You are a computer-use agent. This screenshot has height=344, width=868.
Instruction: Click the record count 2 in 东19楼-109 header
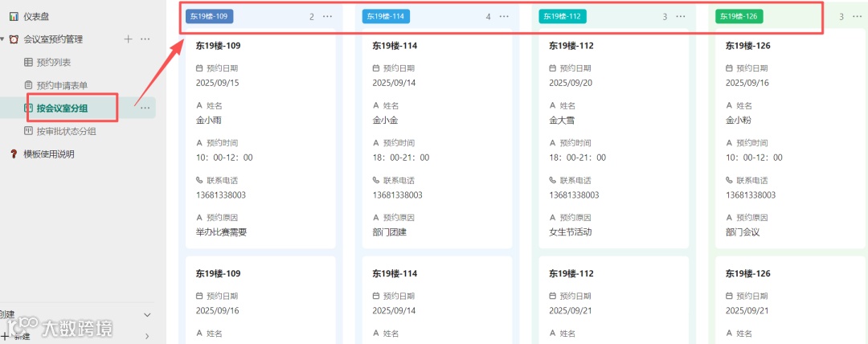coord(312,17)
